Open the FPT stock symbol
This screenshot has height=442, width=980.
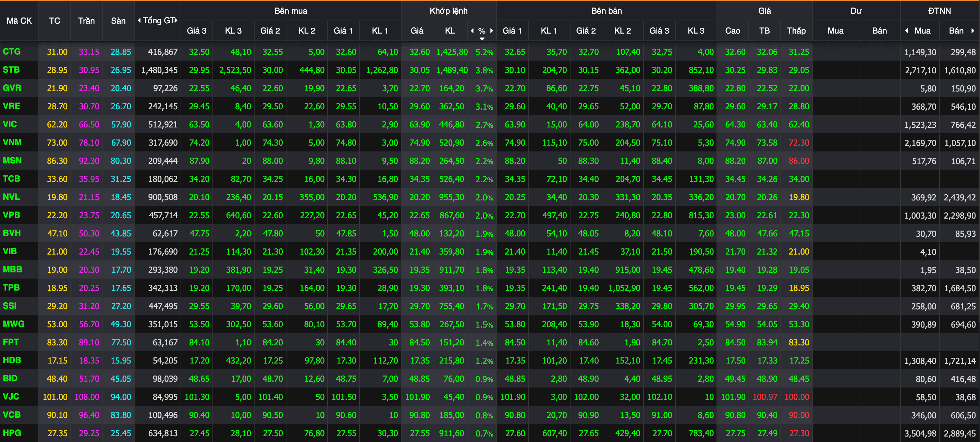click(11, 342)
